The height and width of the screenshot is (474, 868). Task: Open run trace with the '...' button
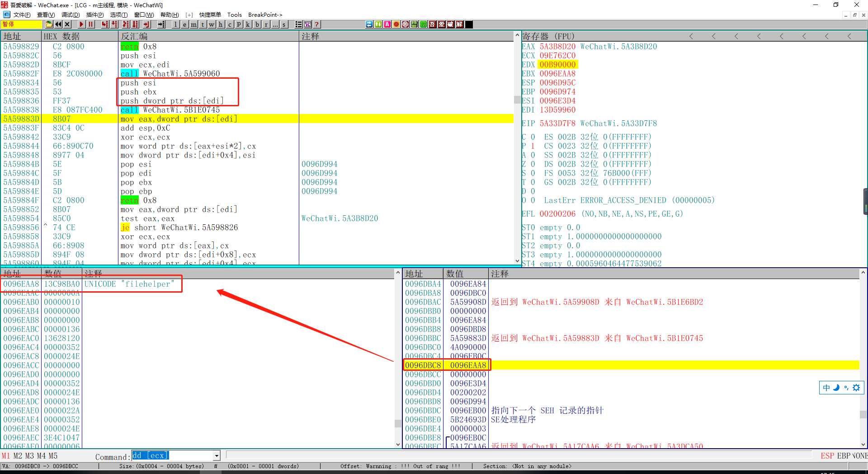(275, 24)
